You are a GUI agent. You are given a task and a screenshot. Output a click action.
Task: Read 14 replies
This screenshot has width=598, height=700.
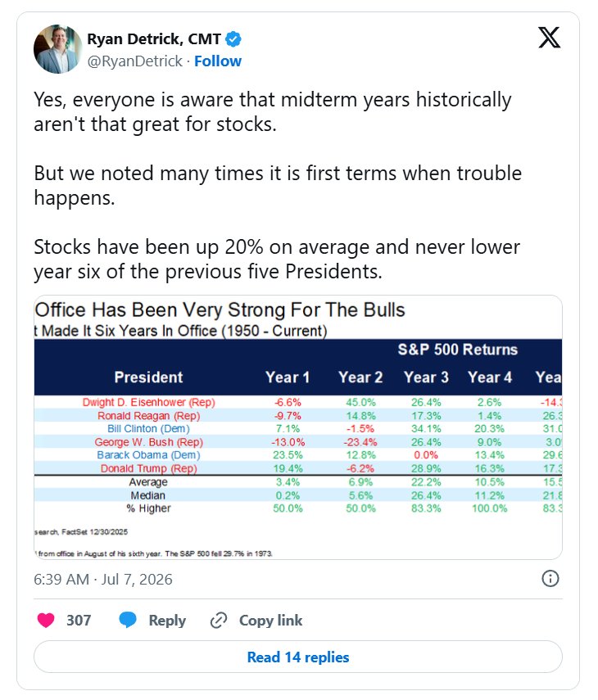coord(298,657)
